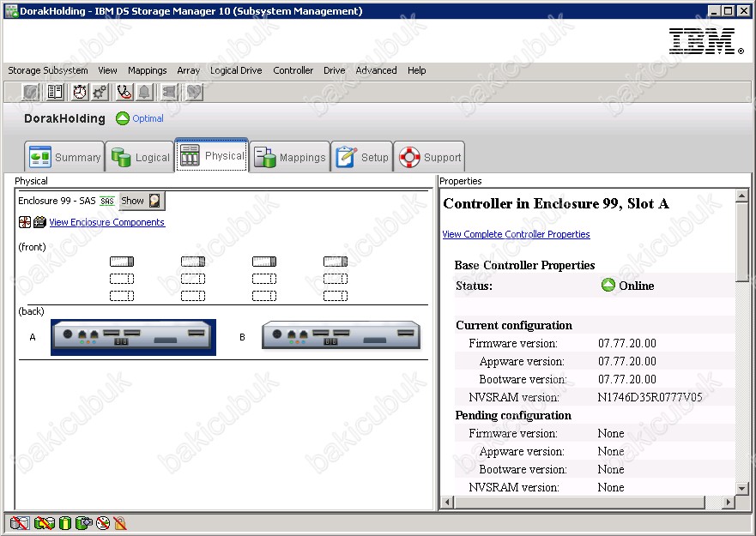Select the second drive in front top row
This screenshot has height=536, width=756.
pyautogui.click(x=193, y=262)
